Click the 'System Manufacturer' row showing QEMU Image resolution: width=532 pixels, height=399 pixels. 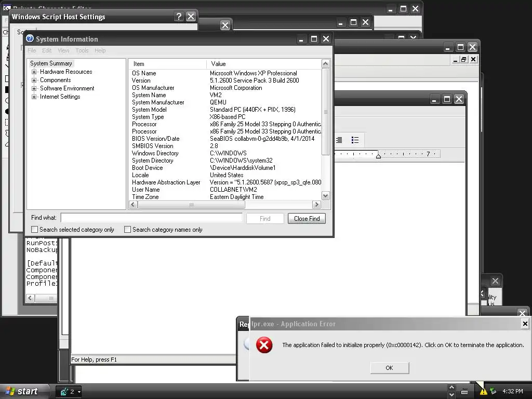click(225, 102)
